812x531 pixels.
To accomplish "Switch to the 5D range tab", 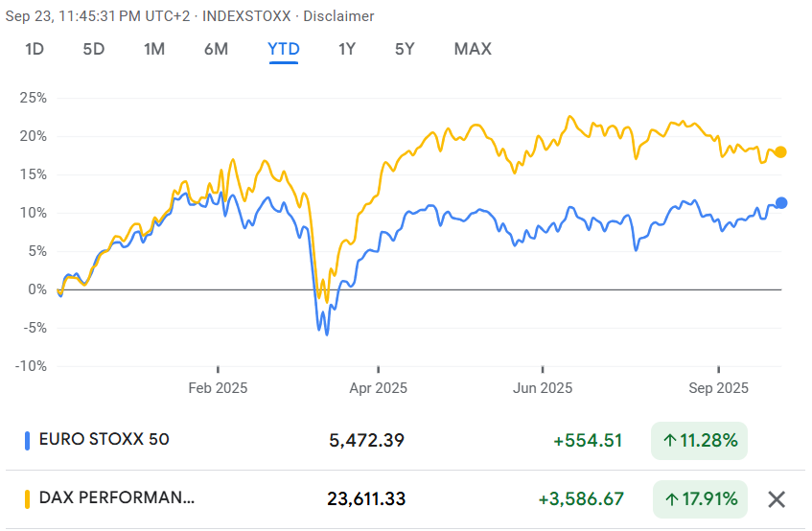I will click(93, 49).
